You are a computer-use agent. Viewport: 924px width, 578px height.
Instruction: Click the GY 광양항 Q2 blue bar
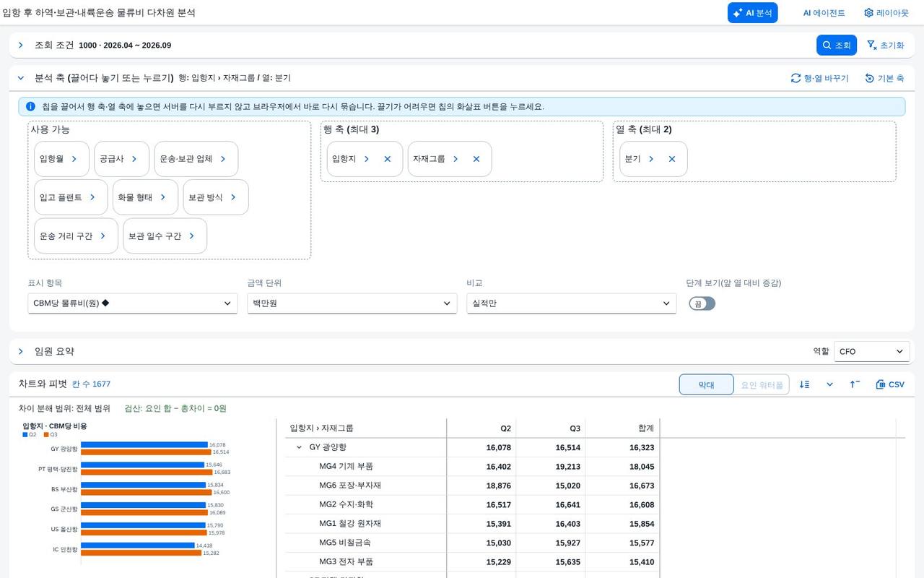[x=144, y=445]
